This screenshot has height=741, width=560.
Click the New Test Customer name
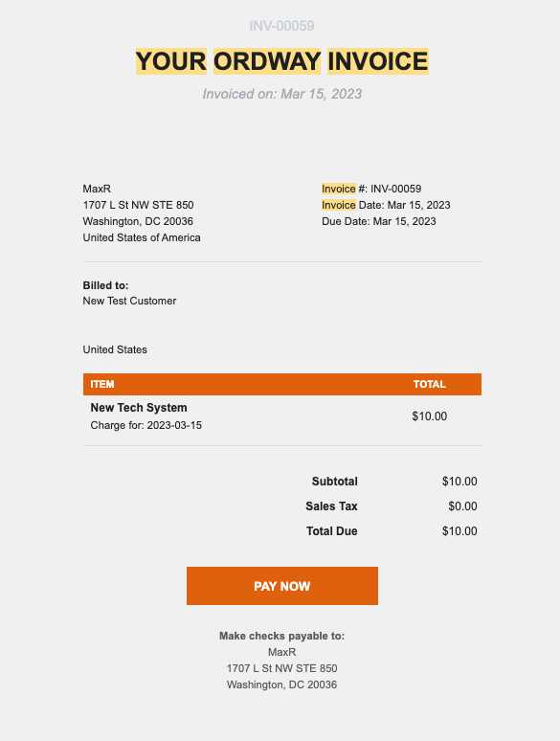(129, 301)
